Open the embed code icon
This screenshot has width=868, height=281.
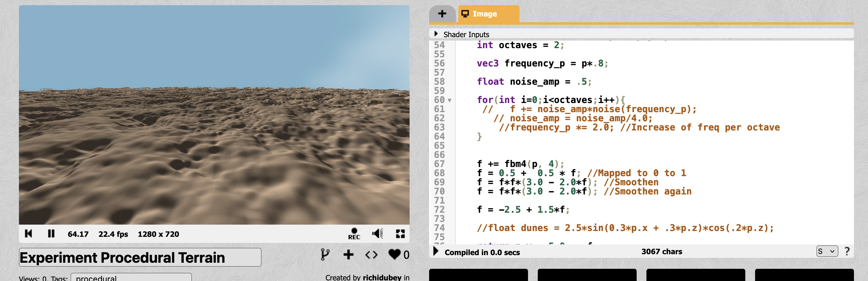coord(371,255)
